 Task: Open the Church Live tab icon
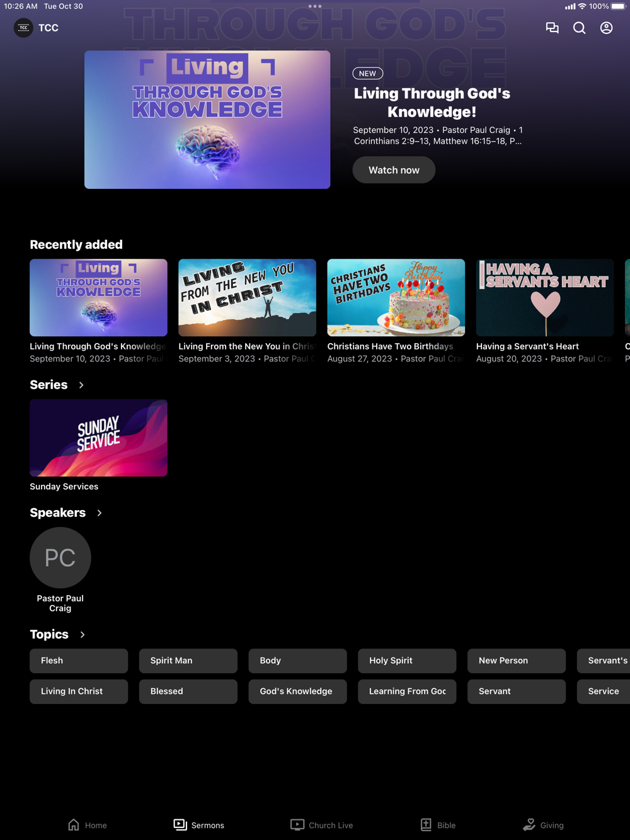point(297,825)
